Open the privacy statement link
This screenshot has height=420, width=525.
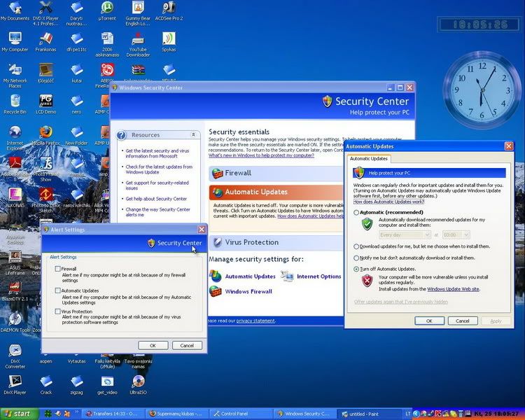[255, 321]
